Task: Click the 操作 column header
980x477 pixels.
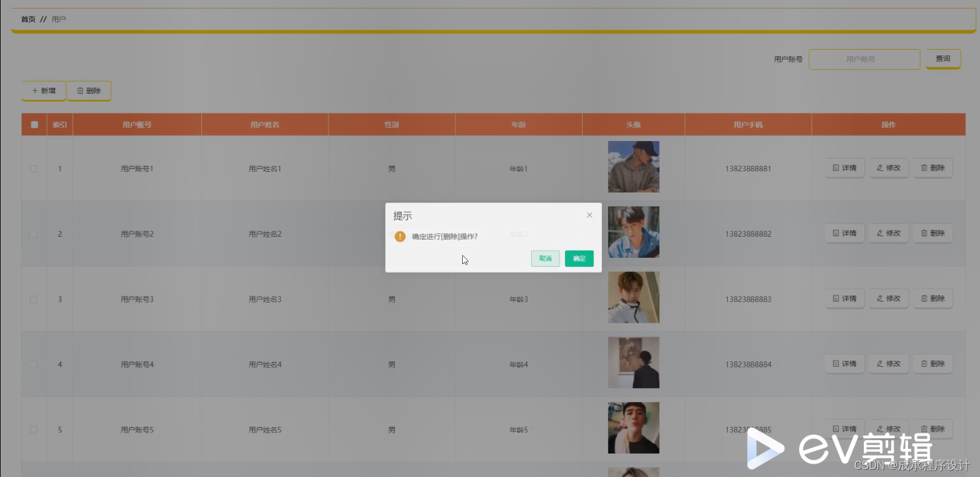Action: coord(889,125)
